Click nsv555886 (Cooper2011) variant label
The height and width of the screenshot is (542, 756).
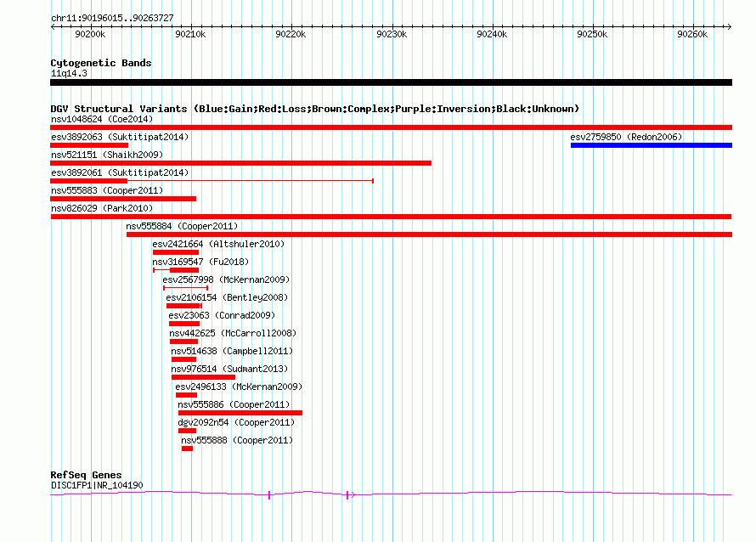click(234, 404)
